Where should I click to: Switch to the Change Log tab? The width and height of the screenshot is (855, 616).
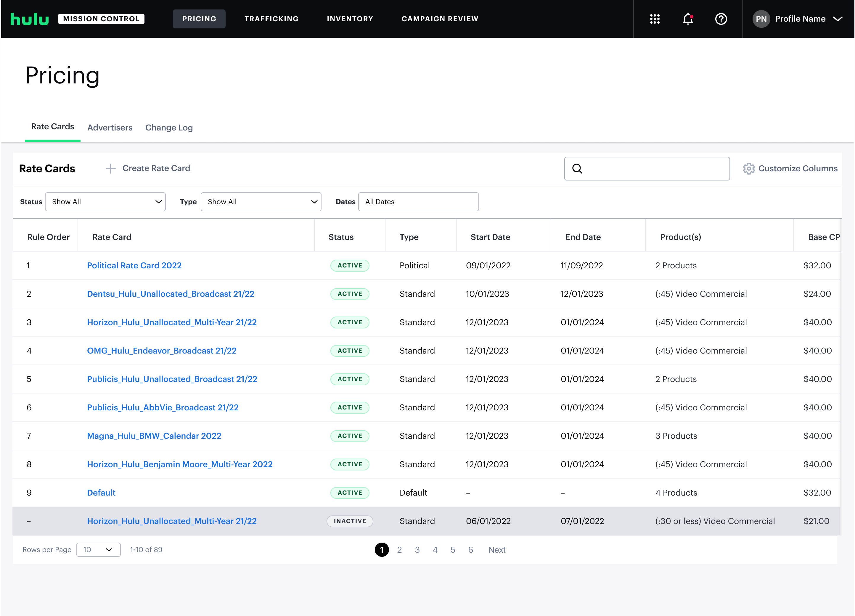[x=169, y=127]
